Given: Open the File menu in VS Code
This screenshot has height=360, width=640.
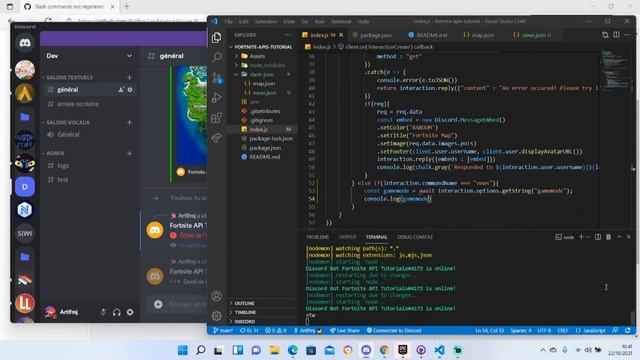Looking at the screenshot, I should tap(228, 22).
